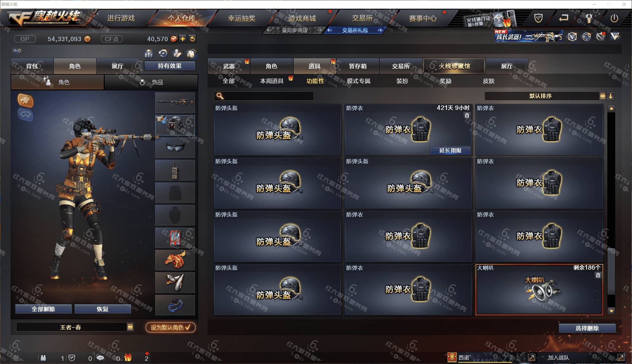Click the 延长期限 button

pyautogui.click(x=450, y=151)
